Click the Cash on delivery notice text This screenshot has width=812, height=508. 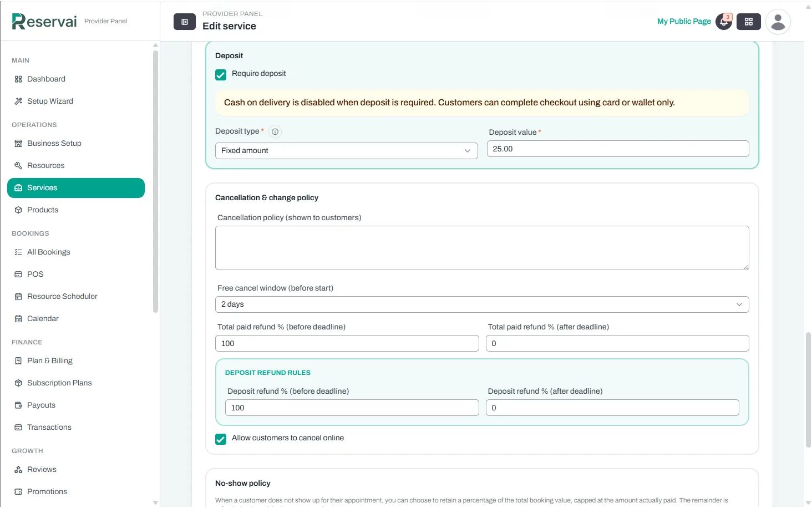(449, 103)
